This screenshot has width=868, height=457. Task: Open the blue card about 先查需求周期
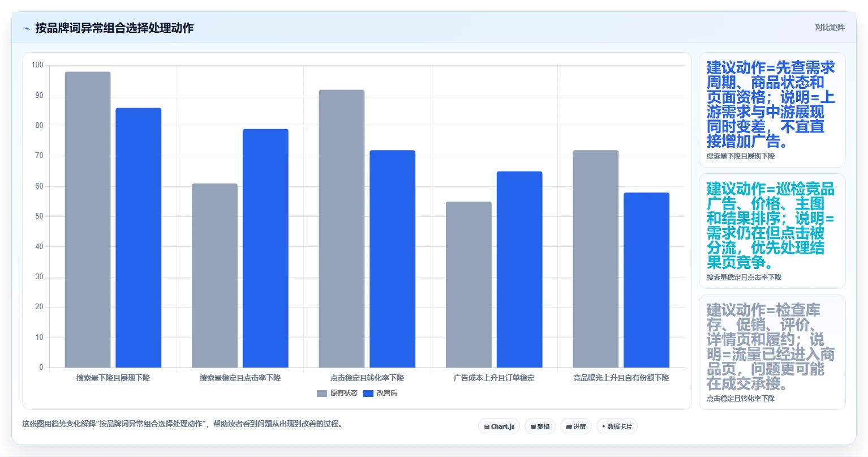coord(772,110)
